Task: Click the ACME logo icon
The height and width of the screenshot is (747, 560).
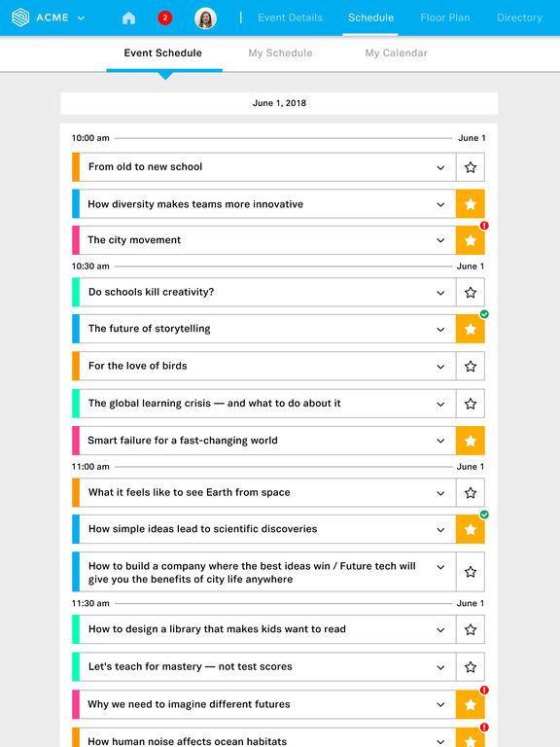Action: [20, 18]
